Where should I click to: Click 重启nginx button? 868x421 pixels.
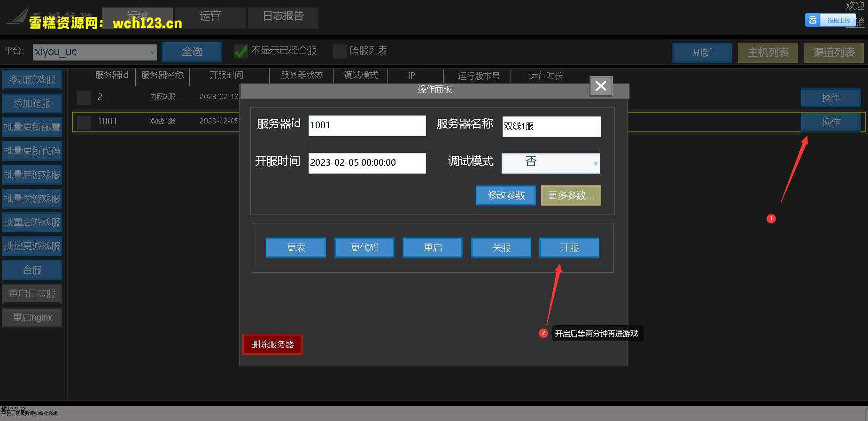point(32,317)
